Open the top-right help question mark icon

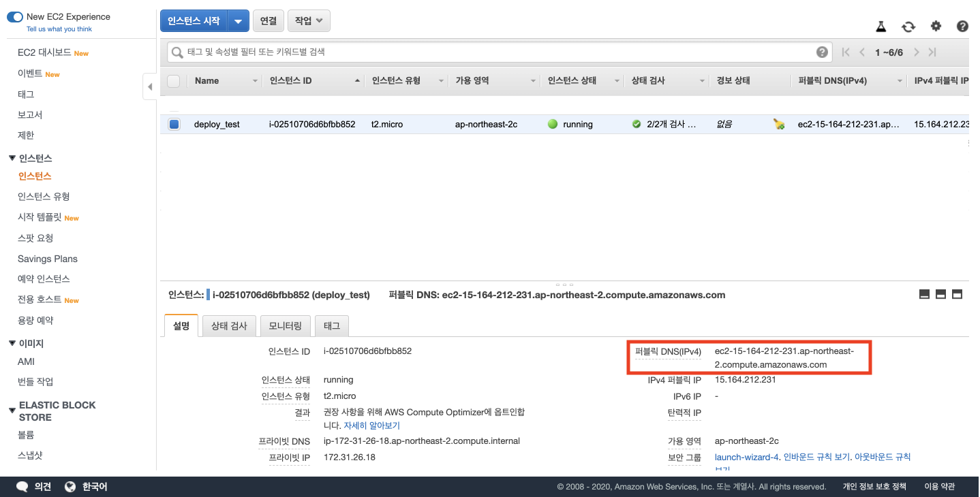coord(962,26)
